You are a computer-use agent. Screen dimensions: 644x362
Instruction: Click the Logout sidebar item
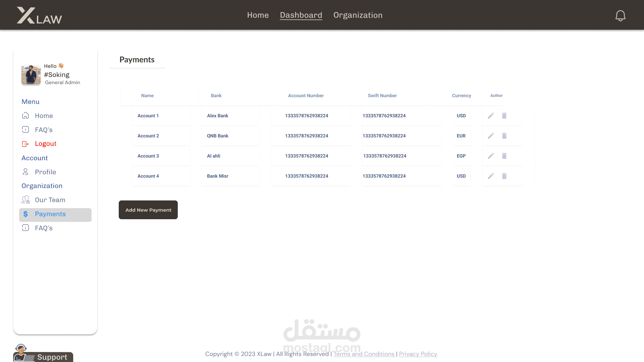(45, 144)
